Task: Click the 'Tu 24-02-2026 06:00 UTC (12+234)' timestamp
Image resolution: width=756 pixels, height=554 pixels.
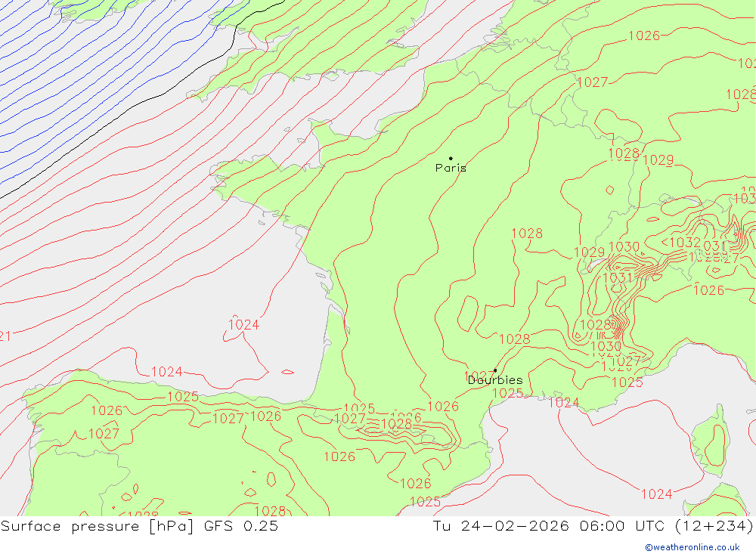Action: (x=593, y=525)
